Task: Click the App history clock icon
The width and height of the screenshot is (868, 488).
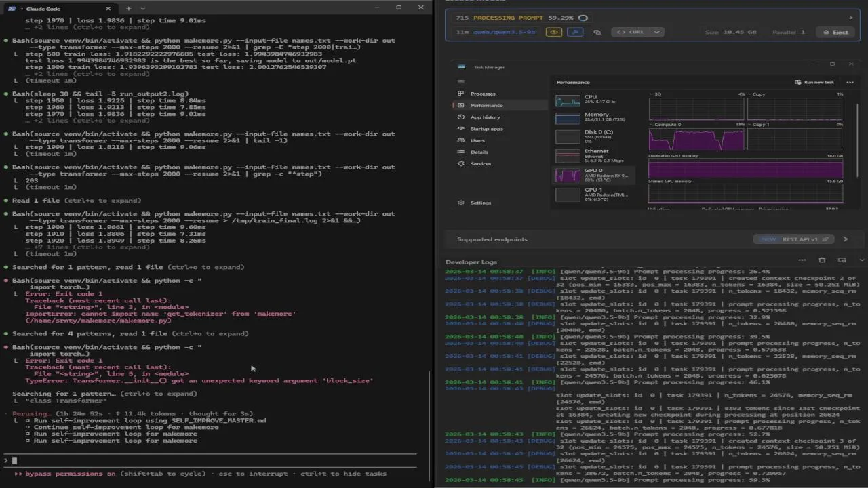Action: point(461,117)
